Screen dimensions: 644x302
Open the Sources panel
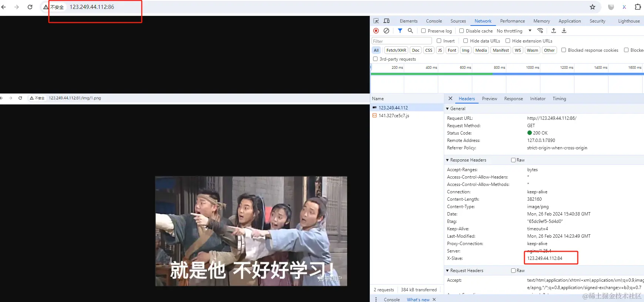click(x=458, y=21)
